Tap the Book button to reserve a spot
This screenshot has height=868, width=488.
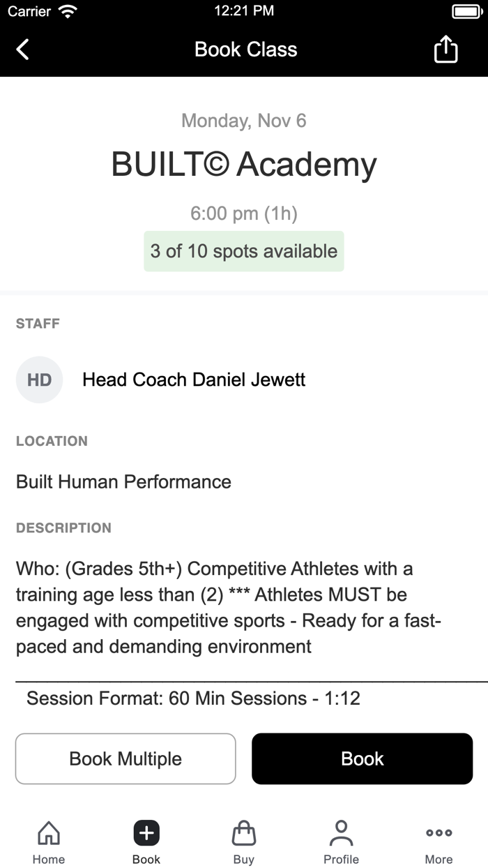[362, 758]
